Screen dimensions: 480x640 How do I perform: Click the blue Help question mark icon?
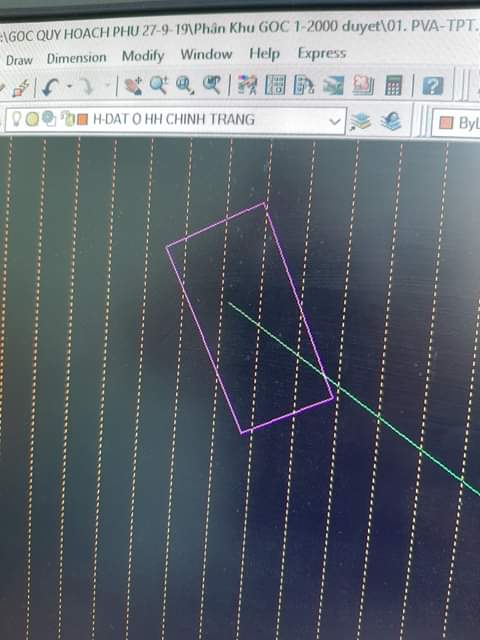pyautogui.click(x=433, y=86)
